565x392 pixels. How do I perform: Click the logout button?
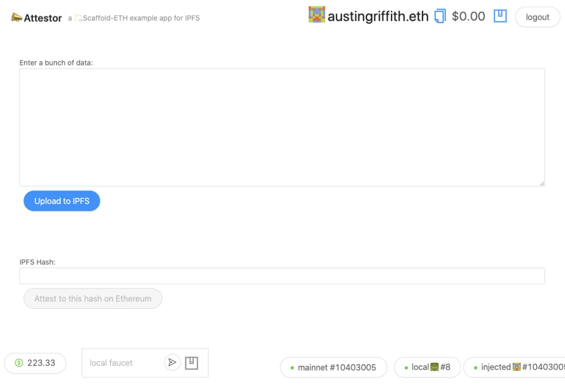click(x=537, y=17)
